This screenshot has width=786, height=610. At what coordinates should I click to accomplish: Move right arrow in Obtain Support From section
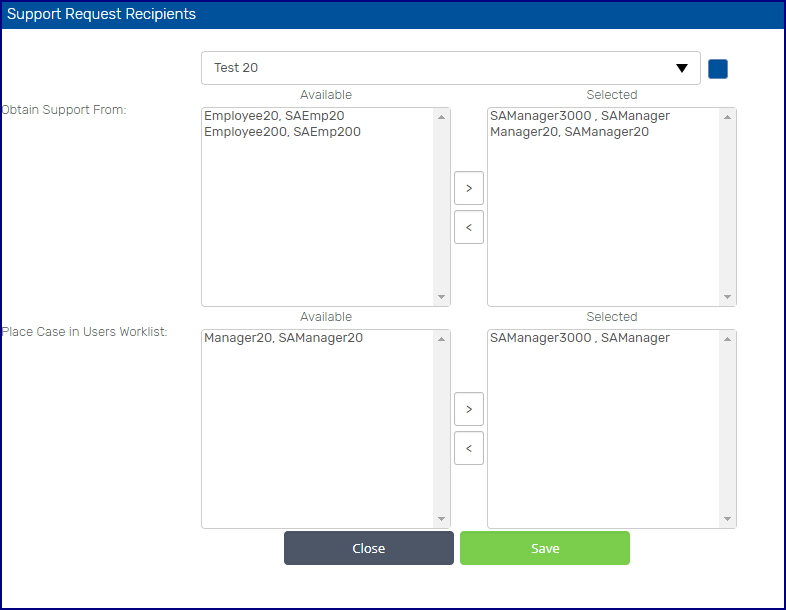(468, 188)
